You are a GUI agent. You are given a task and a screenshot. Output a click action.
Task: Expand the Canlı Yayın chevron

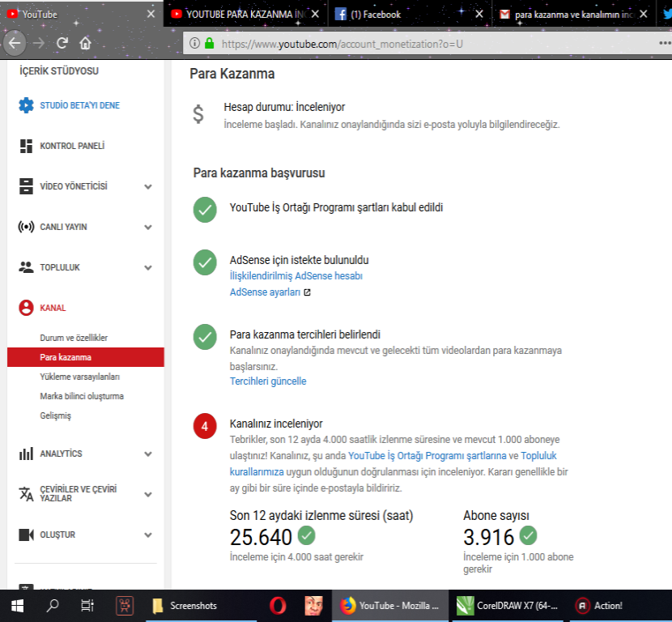[x=148, y=227]
